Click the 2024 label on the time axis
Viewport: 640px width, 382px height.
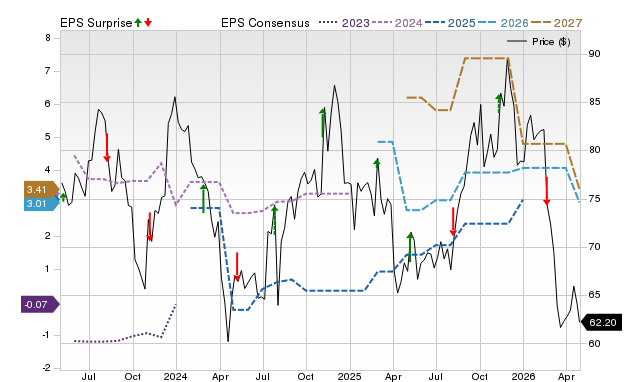coord(176,376)
